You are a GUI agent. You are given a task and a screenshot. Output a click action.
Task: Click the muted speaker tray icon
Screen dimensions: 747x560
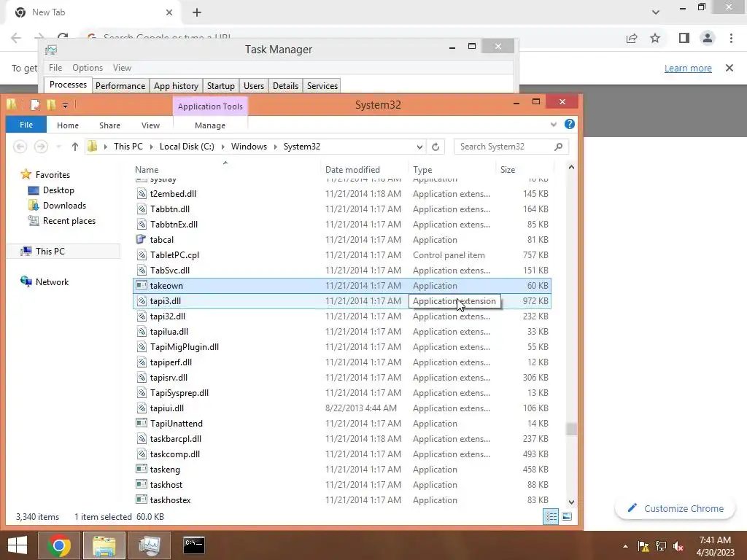(678, 546)
